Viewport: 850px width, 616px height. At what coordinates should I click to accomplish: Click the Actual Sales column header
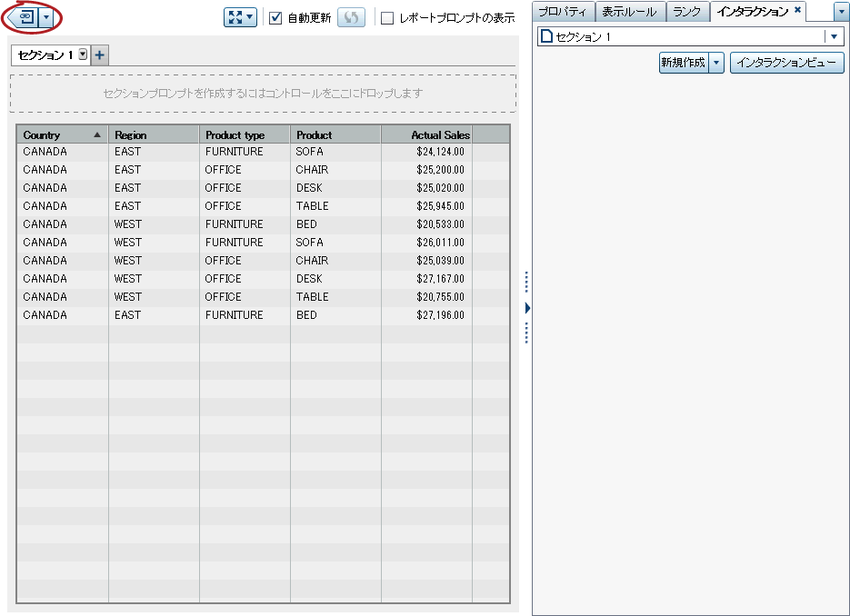coord(426,134)
